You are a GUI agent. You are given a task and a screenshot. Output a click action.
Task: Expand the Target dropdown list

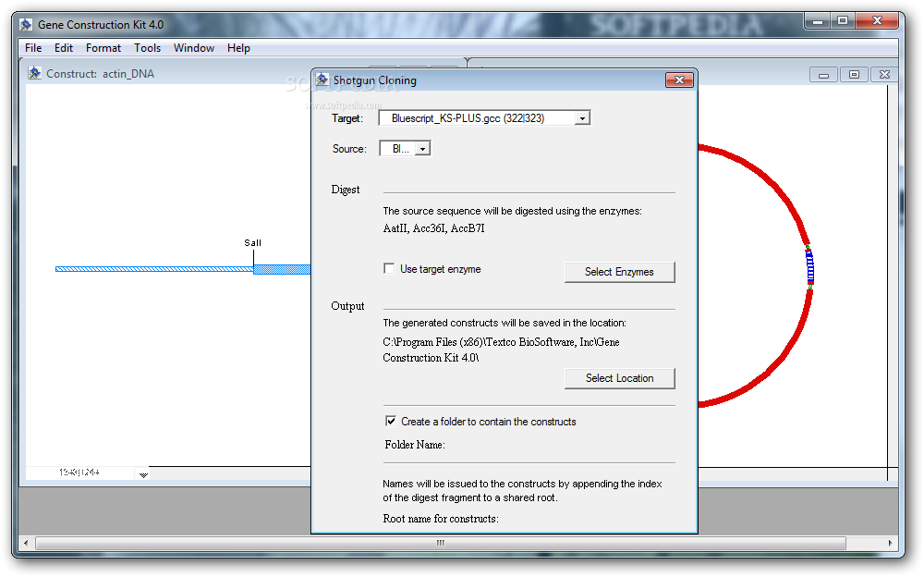[x=582, y=118]
